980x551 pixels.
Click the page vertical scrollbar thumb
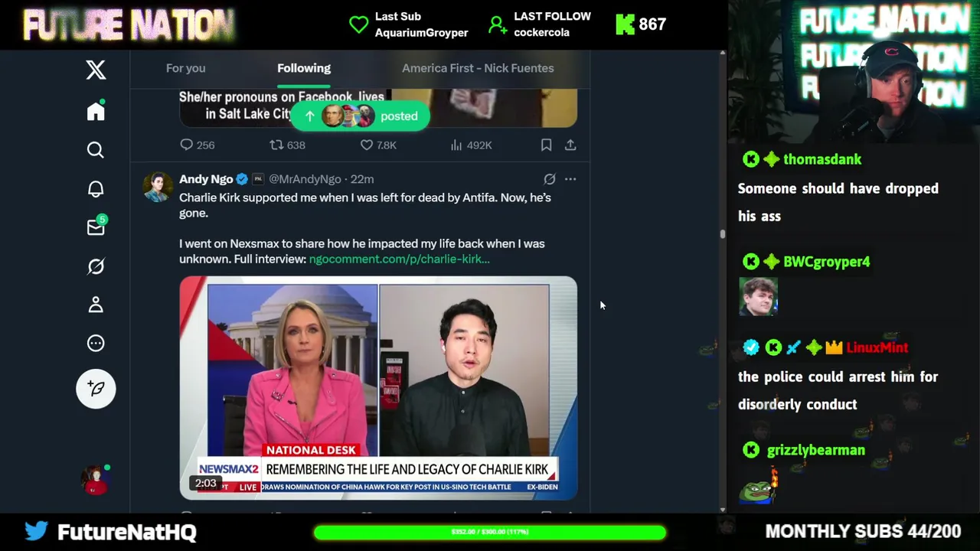pyautogui.click(x=722, y=234)
